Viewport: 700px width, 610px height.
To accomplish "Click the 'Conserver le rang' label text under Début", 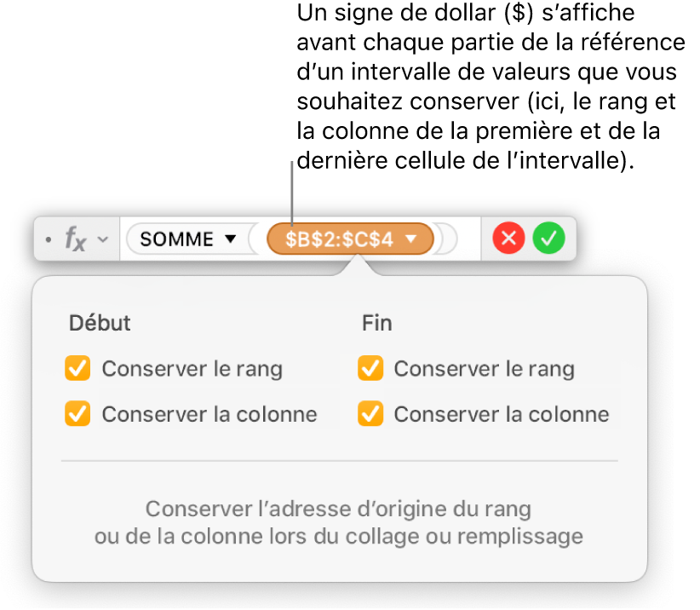I will point(192,369).
